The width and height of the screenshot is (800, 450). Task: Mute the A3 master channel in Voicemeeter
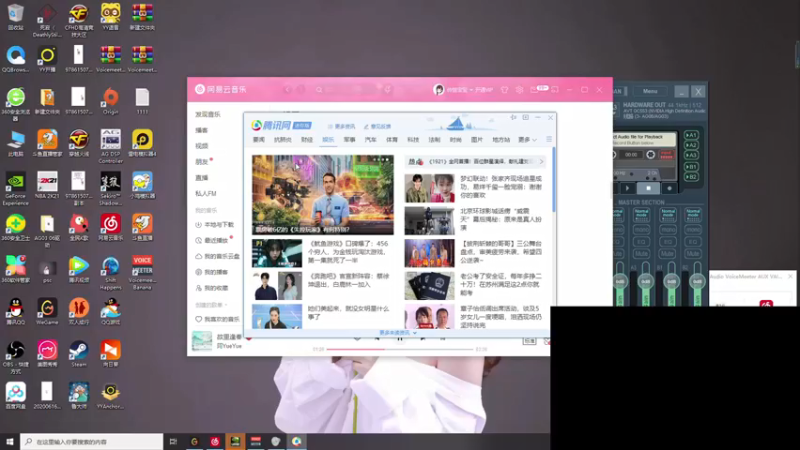click(x=642, y=254)
